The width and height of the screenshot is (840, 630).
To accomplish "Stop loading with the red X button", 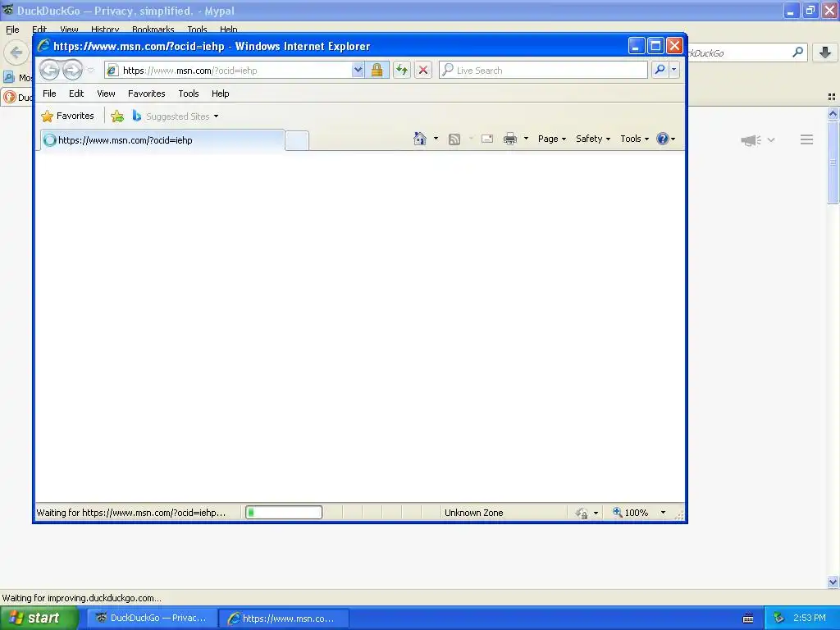I will (x=423, y=71).
